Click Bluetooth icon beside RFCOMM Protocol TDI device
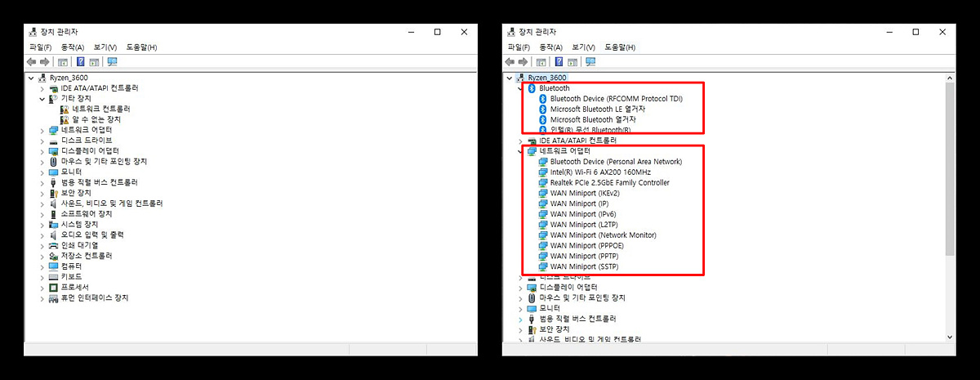The image size is (980, 380). (x=543, y=99)
